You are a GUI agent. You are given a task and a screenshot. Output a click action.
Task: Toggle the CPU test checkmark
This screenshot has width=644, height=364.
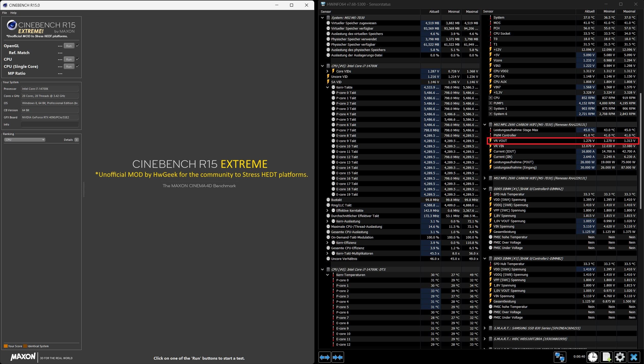77,59
